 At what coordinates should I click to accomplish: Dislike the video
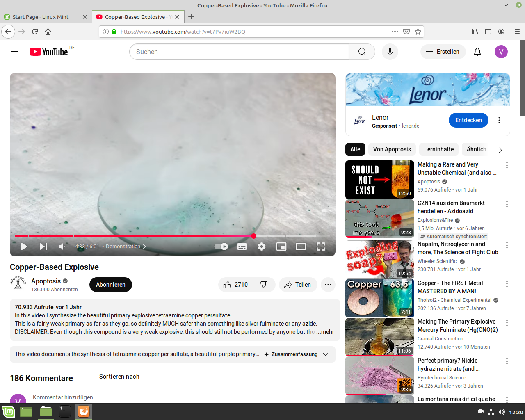pyautogui.click(x=264, y=285)
